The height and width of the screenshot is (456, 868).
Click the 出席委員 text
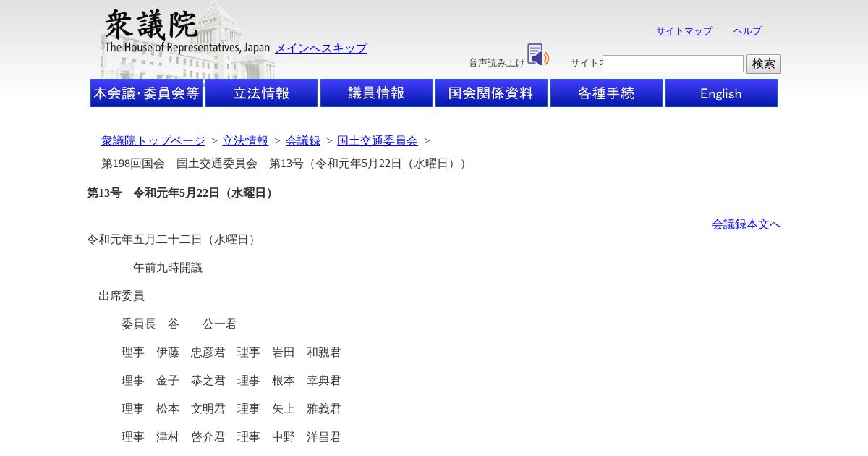pos(122,296)
